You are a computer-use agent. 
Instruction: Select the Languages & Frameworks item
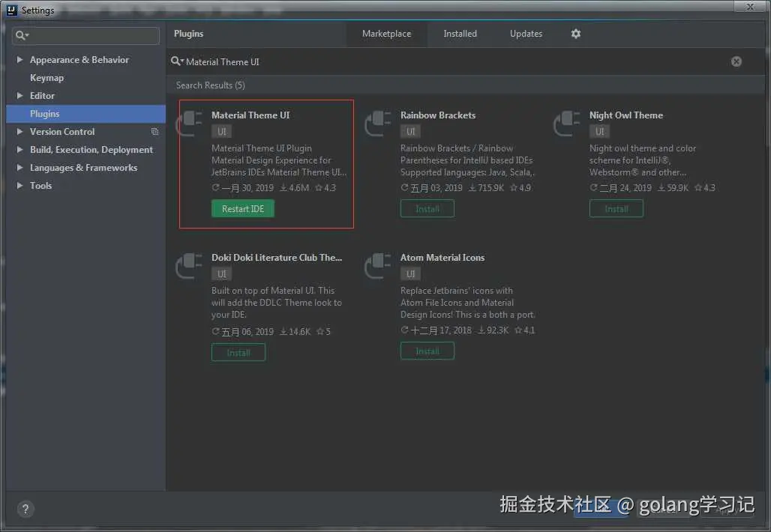tap(83, 168)
